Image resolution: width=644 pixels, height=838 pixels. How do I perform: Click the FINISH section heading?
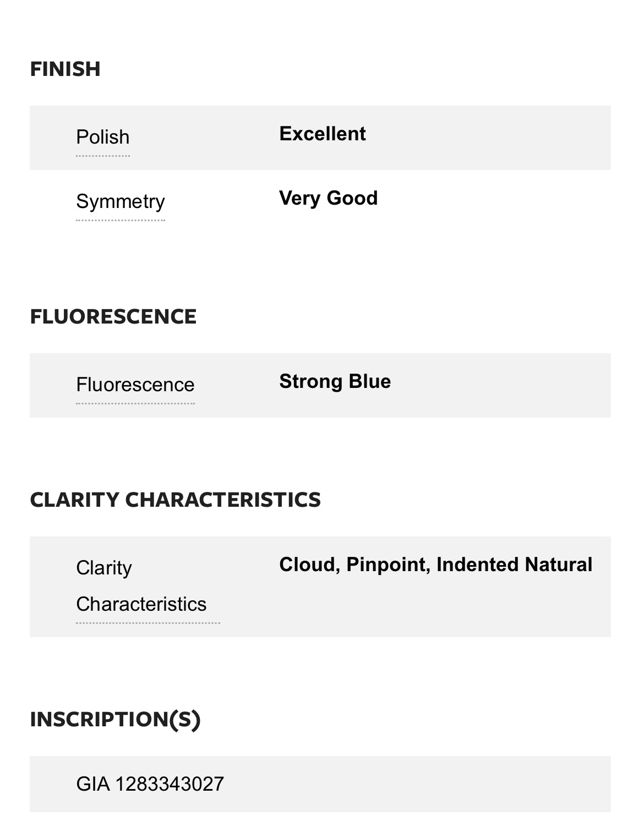pos(65,69)
